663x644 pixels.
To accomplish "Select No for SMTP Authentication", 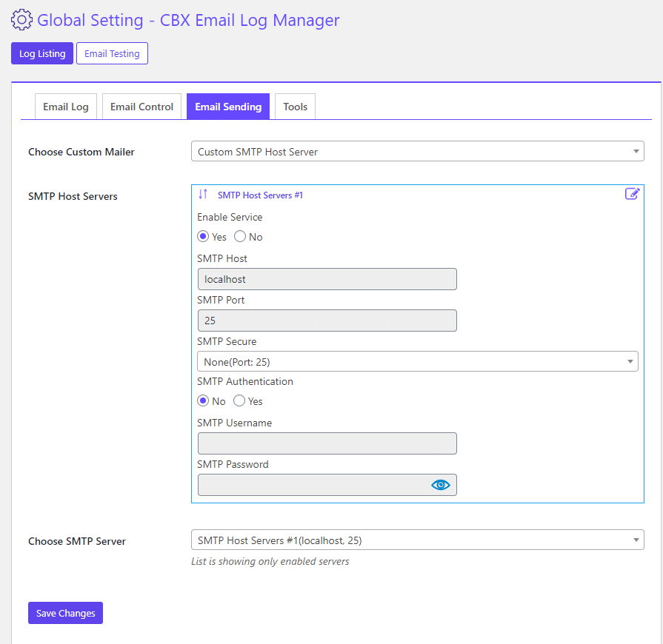I will point(203,401).
